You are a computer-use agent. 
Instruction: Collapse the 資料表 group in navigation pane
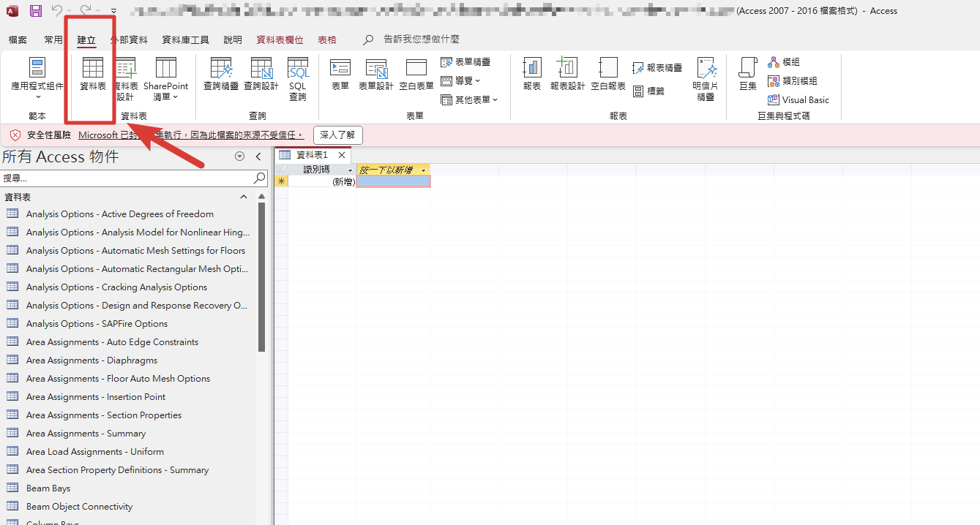(244, 197)
